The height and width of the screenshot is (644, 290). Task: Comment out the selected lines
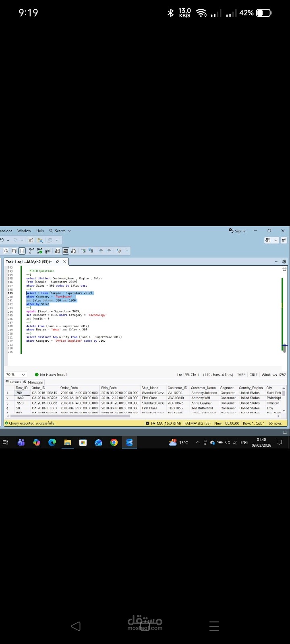click(x=83, y=251)
